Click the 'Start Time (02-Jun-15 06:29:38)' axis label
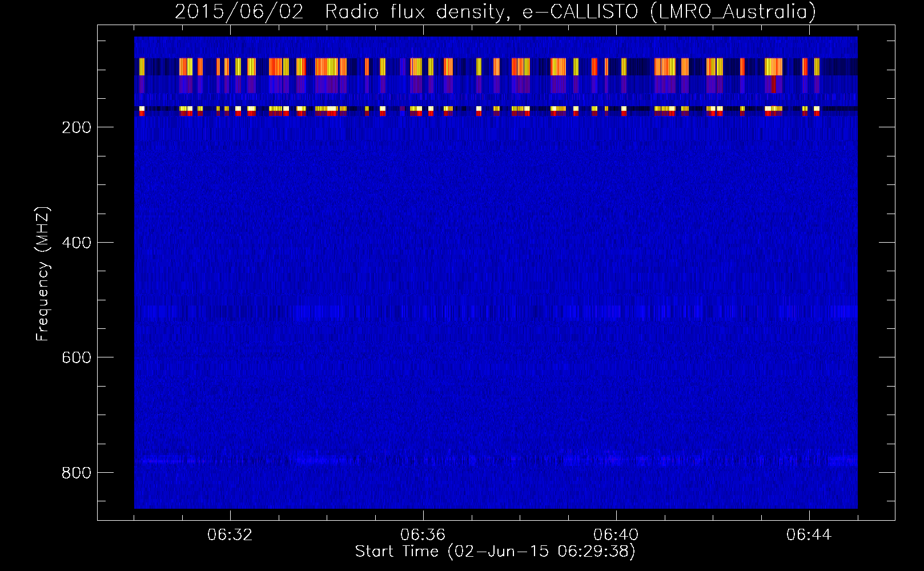 pyautogui.click(x=495, y=552)
